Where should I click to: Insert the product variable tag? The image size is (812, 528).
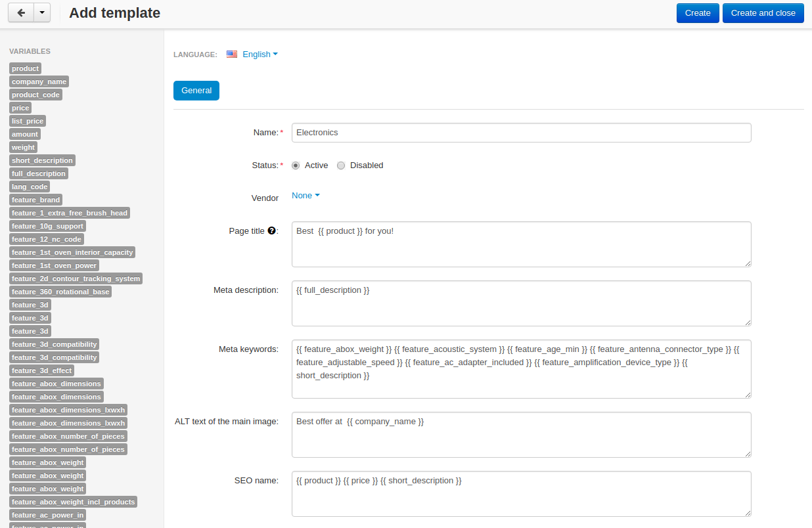click(x=25, y=68)
